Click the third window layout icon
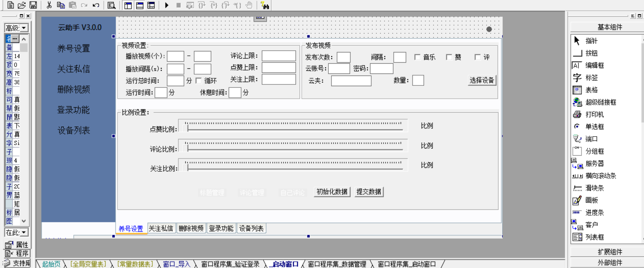This screenshot has height=268, width=644. tap(151, 5)
